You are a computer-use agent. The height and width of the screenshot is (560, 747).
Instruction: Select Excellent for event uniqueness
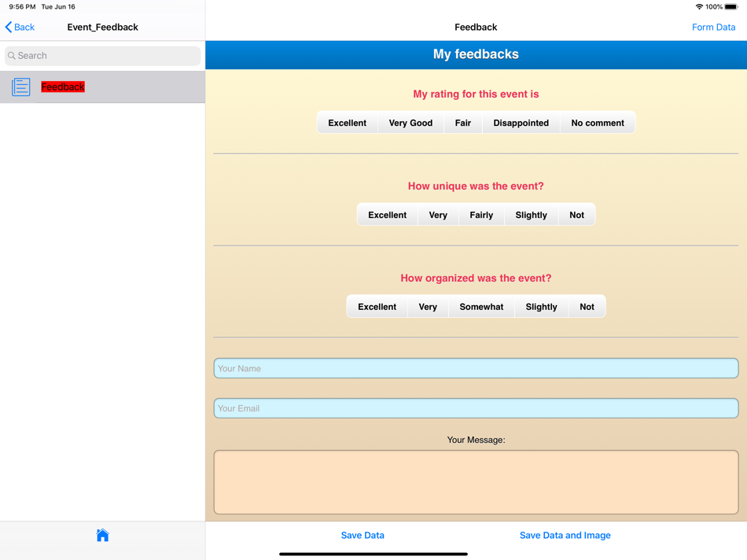point(388,215)
